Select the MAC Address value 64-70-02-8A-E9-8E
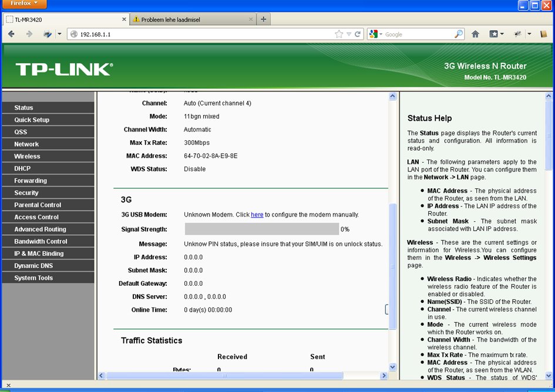This screenshot has height=392, width=555. [x=211, y=156]
